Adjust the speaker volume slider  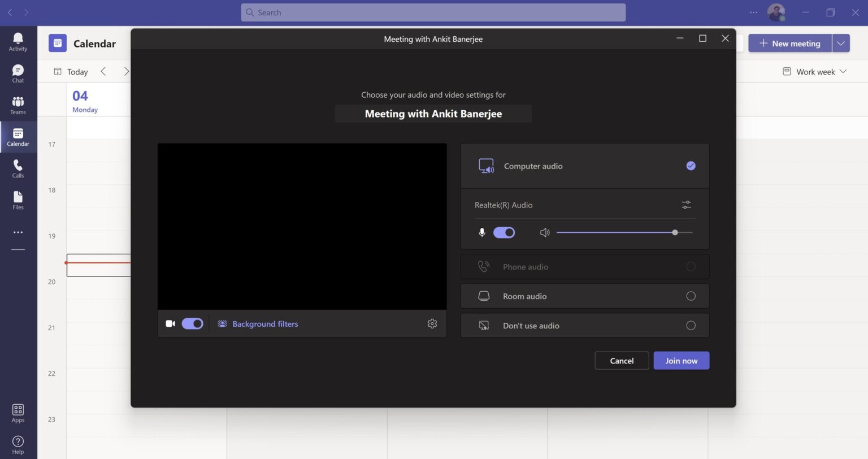click(675, 232)
